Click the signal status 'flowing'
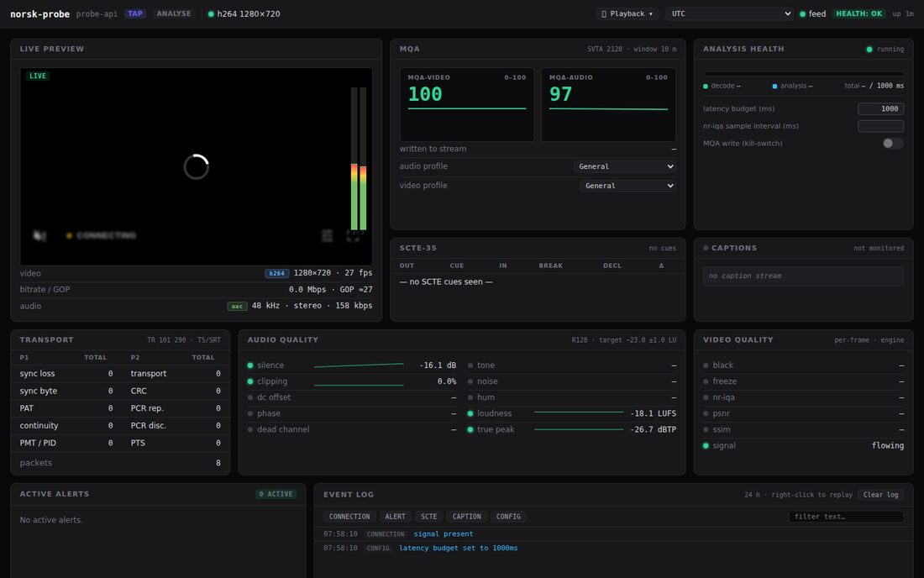The height and width of the screenshot is (578, 924). (x=888, y=445)
